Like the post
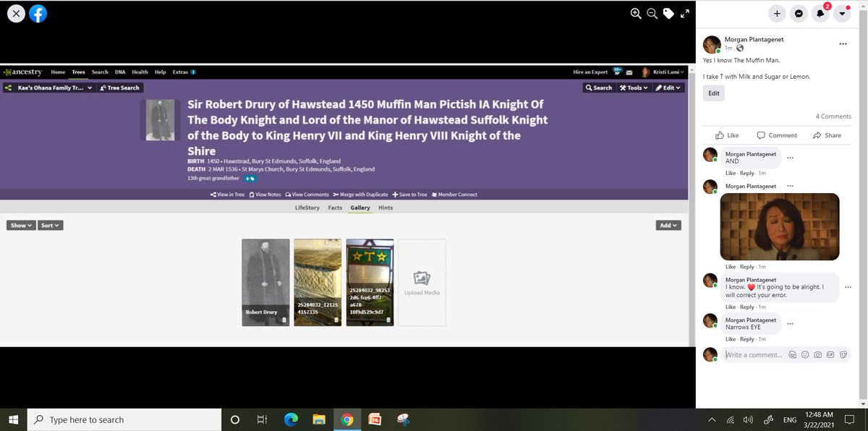The height and width of the screenshot is (431, 868). click(x=727, y=135)
